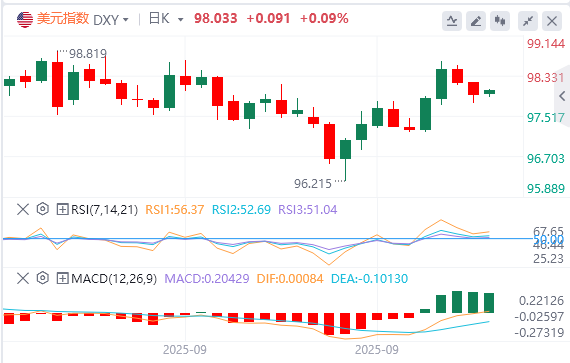Click the US flag icon

[x=25, y=19]
